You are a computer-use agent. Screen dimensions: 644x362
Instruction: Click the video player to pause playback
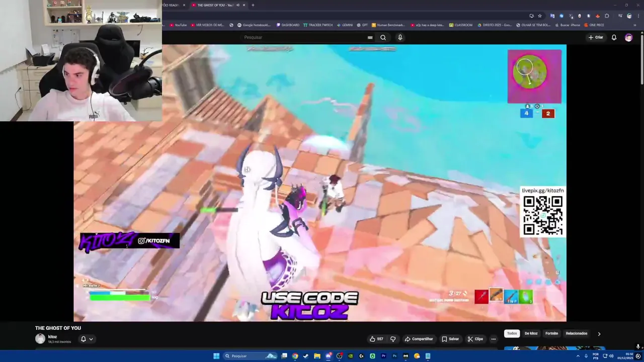[320, 183]
